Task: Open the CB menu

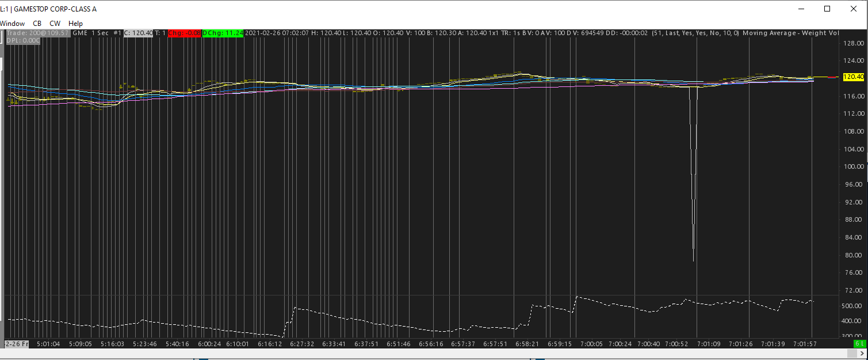Action: pos(37,24)
